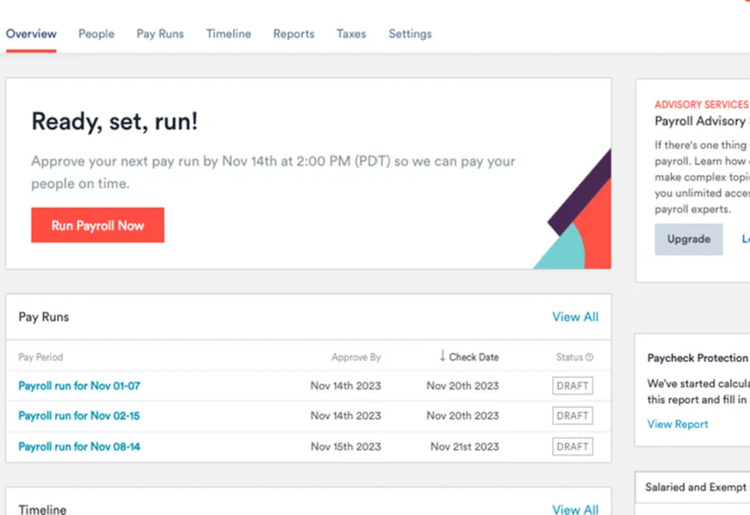Click DRAFT status badge for Nov 08-14 run
Image resolution: width=750 pixels, height=515 pixels.
[x=572, y=447]
